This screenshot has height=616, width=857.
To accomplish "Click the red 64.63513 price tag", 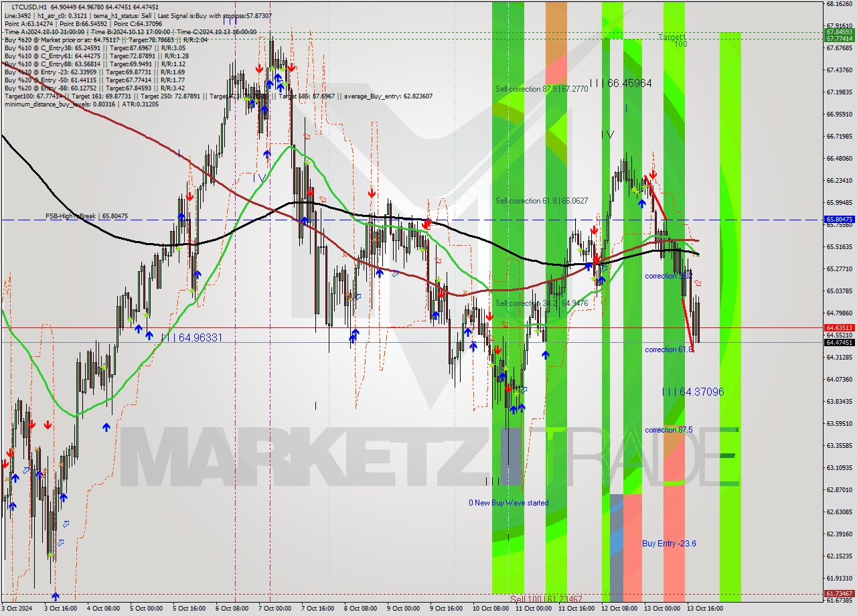I will pyautogui.click(x=840, y=327).
